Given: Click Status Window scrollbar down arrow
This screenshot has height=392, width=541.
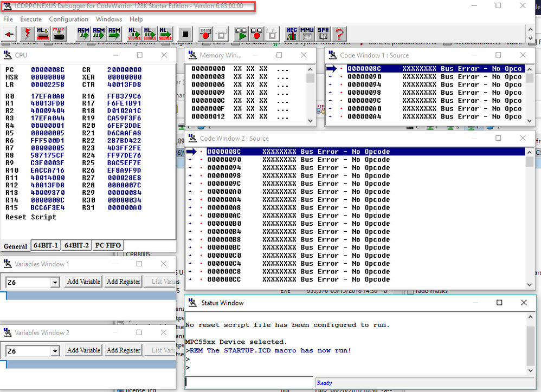Looking at the screenshot, I should pyautogui.click(x=531, y=371).
